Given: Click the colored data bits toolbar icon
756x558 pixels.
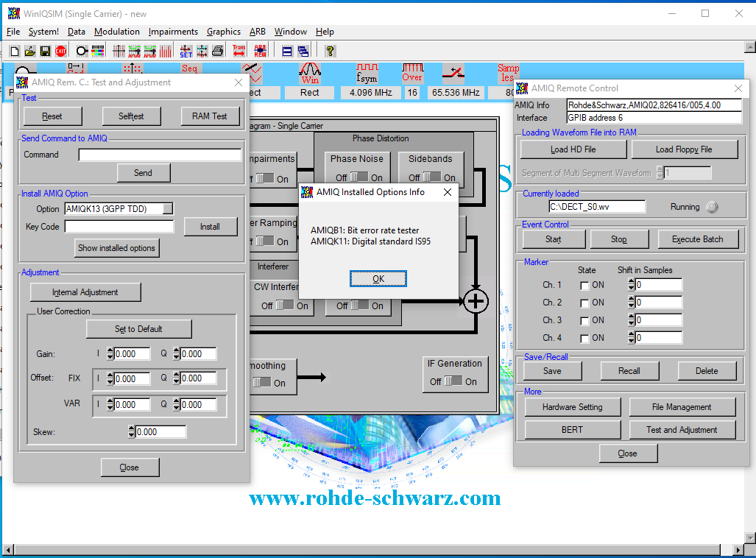Looking at the screenshot, I should coord(98,51).
